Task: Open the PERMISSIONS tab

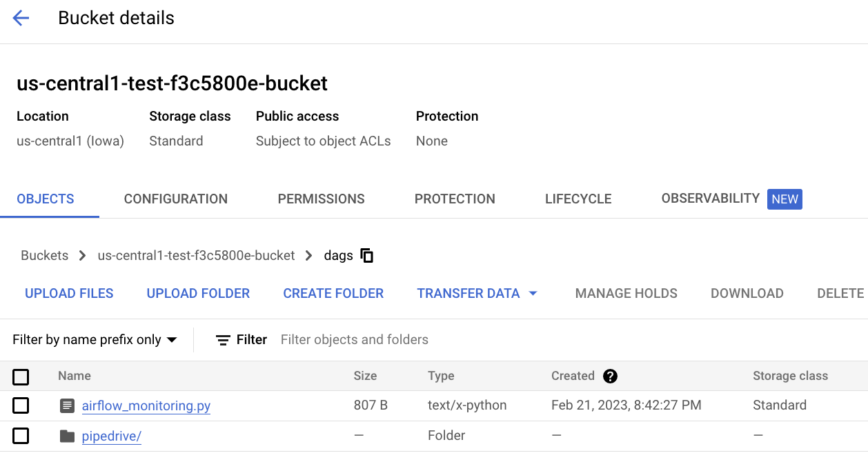Action: [321, 199]
